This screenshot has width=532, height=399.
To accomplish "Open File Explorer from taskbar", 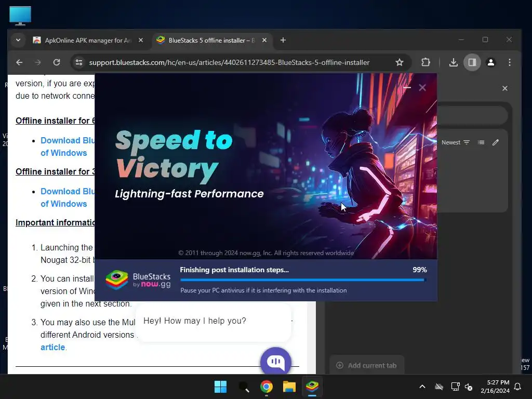I will tap(289, 387).
